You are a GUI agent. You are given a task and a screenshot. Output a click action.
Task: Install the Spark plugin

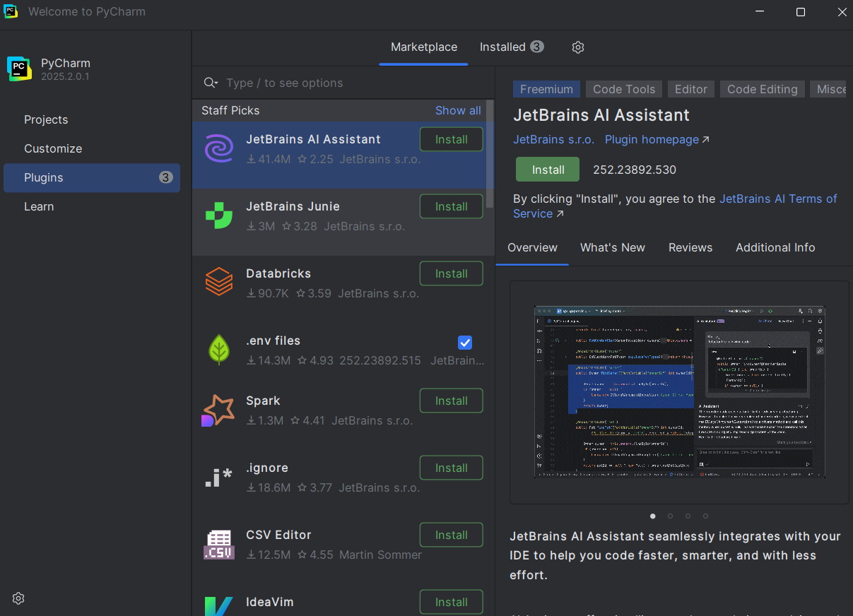(x=452, y=401)
